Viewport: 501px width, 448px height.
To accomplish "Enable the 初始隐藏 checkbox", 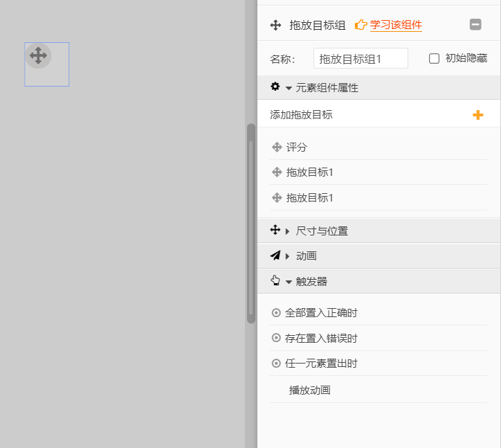I will point(435,59).
